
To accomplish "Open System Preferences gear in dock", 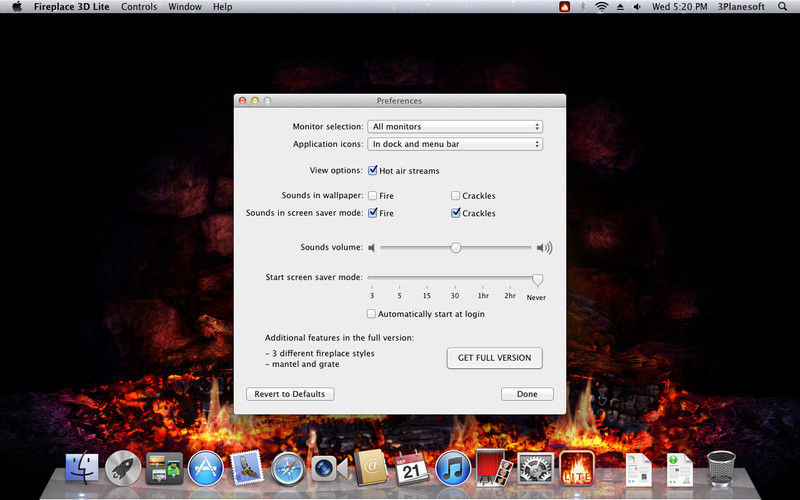I will point(536,468).
